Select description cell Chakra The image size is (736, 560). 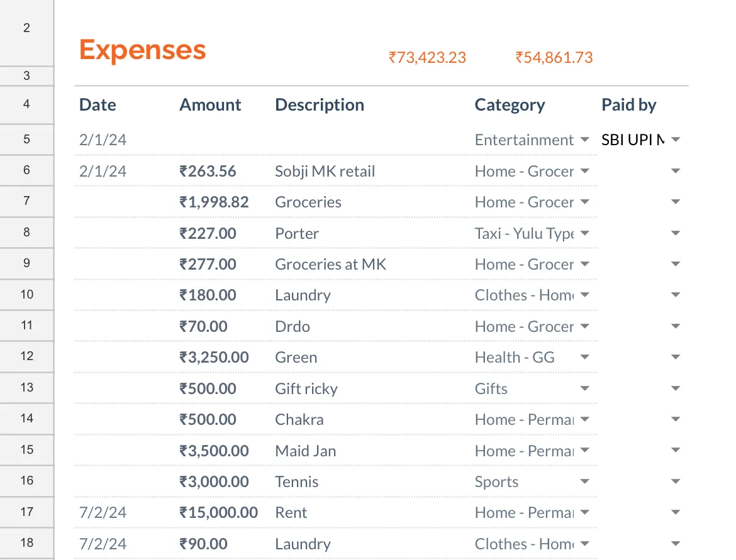[x=299, y=420]
